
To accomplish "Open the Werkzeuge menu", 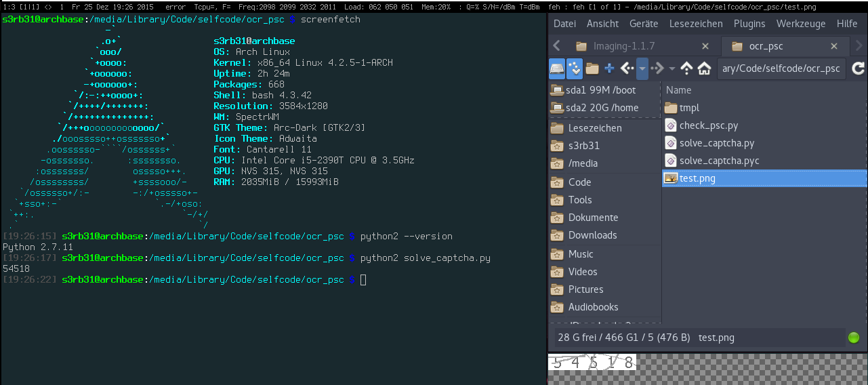I will pos(801,24).
